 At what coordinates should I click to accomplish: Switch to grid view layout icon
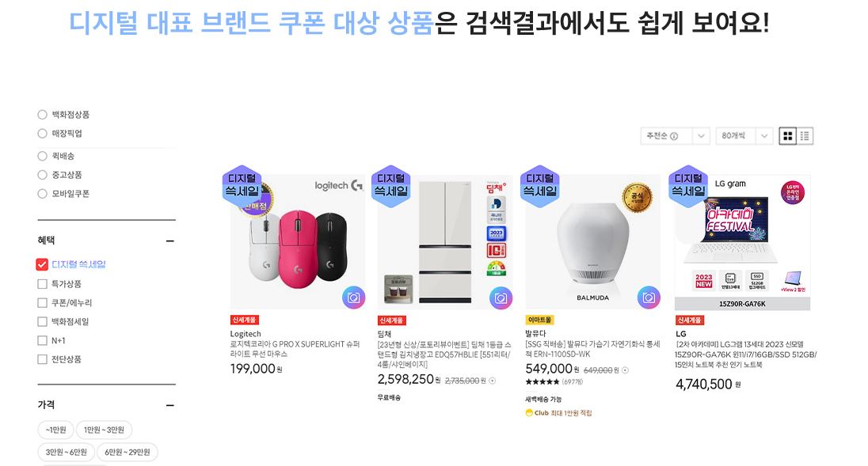click(x=787, y=136)
